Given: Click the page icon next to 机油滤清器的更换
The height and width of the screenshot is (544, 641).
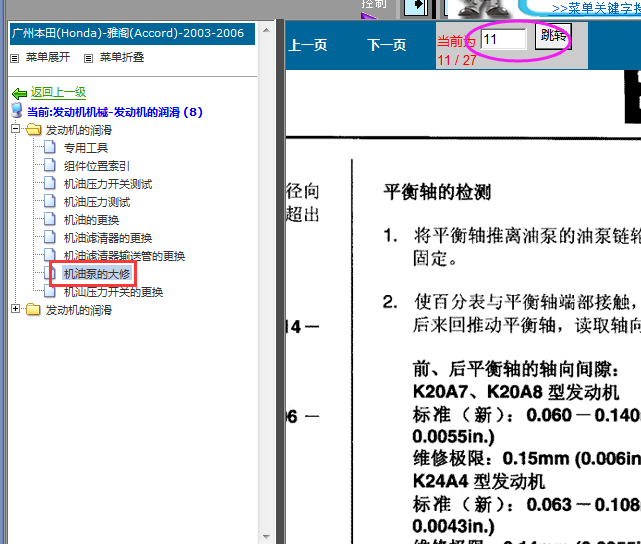Looking at the screenshot, I should click(50, 237).
